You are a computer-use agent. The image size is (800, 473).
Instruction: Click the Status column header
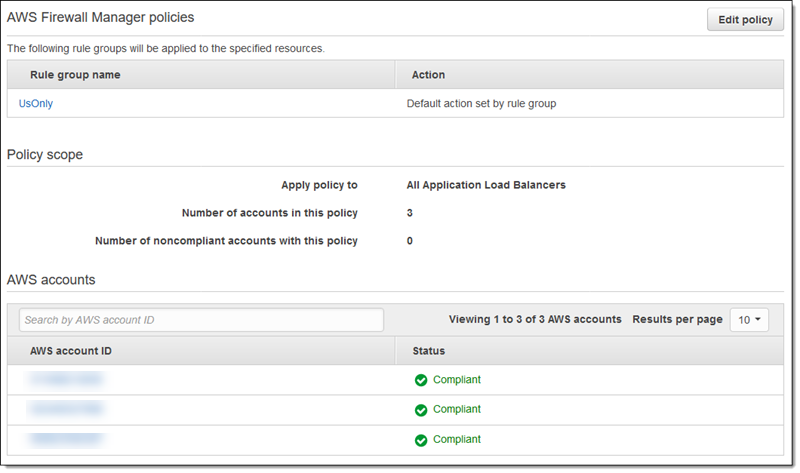click(x=429, y=351)
